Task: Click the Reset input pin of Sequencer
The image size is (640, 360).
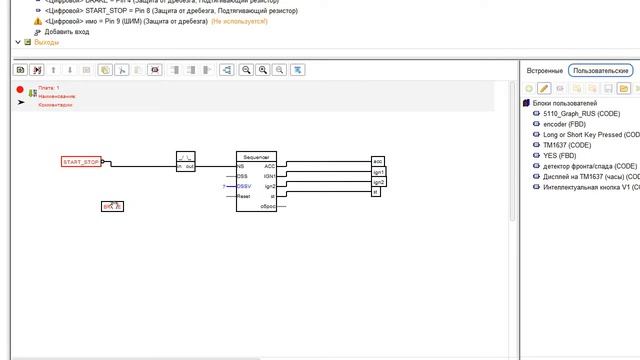Action: [x=243, y=196]
